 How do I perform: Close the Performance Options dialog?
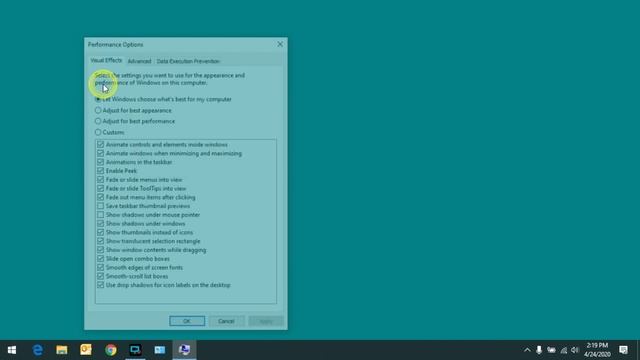(280, 44)
